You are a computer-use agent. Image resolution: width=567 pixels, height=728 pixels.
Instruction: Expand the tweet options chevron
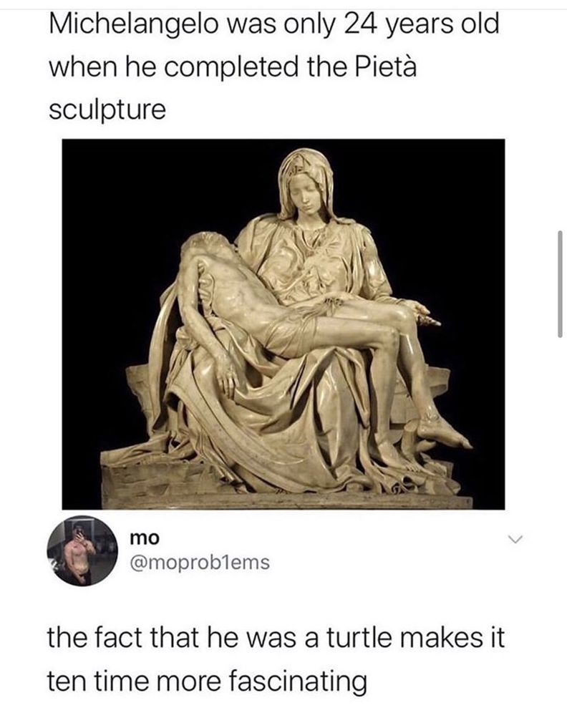[515, 539]
